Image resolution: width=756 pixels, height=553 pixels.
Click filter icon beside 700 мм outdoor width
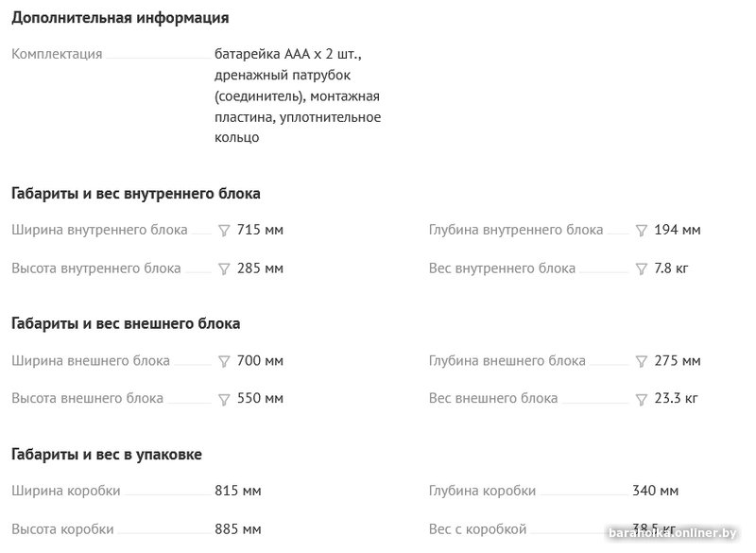224,361
